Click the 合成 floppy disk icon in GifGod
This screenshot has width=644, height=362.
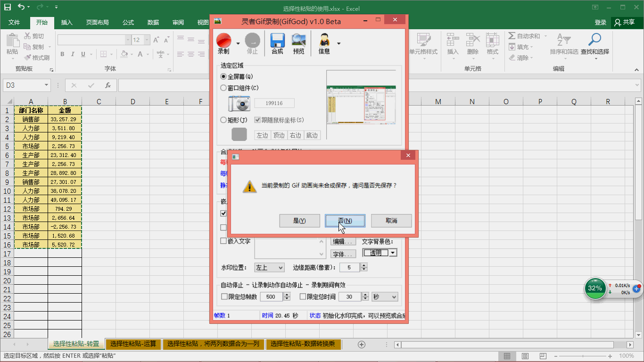tap(277, 40)
